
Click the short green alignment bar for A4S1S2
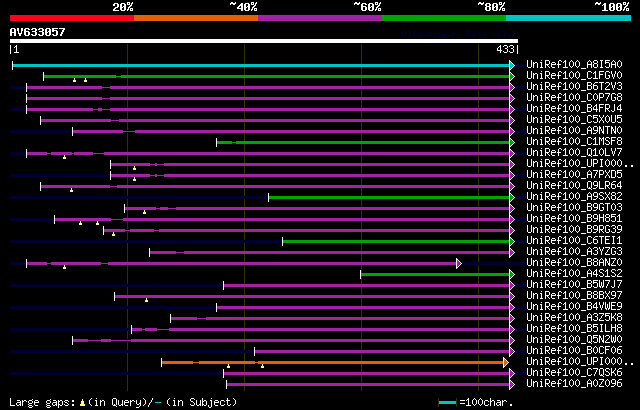pyautogui.click(x=435, y=275)
